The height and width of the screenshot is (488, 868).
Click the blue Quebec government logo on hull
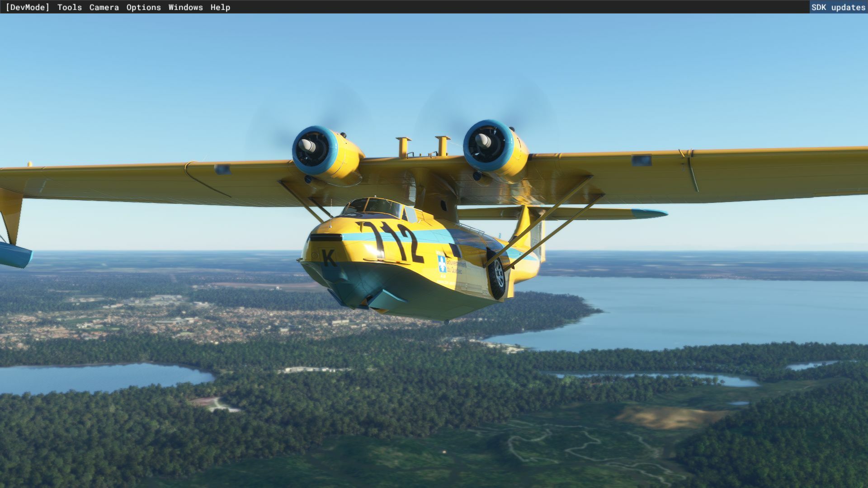(x=442, y=263)
